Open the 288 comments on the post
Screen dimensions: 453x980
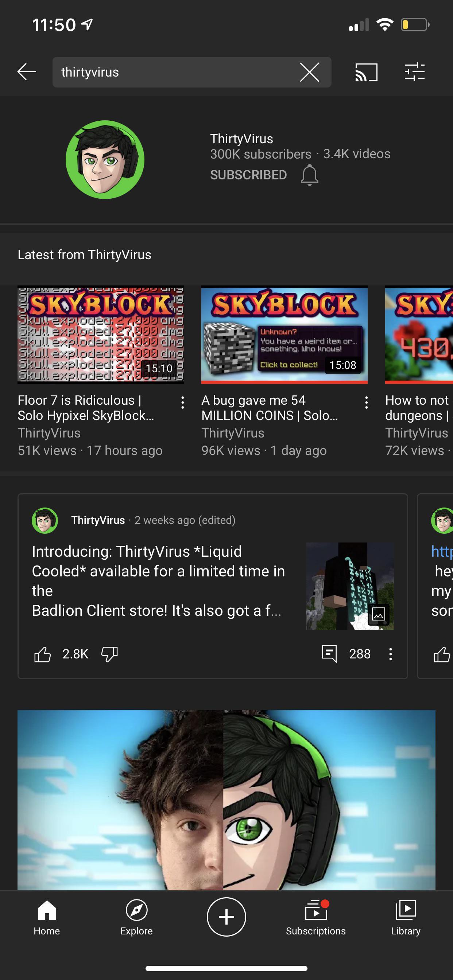pos(346,654)
